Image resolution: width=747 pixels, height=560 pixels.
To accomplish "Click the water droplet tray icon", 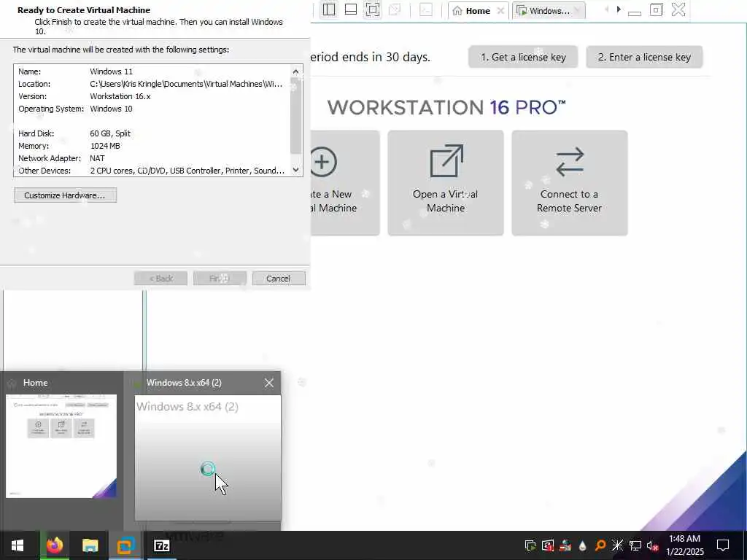I will coord(583,545).
